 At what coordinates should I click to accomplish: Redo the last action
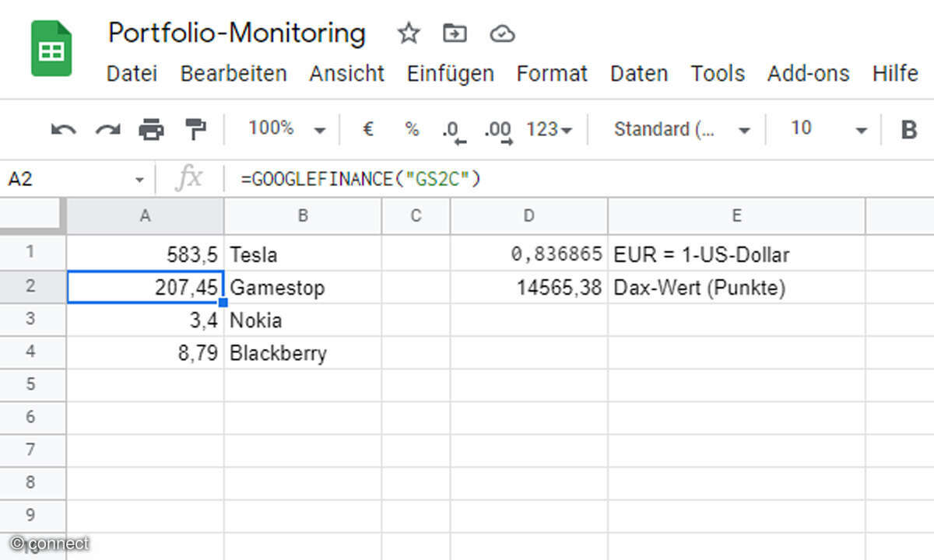point(107,129)
